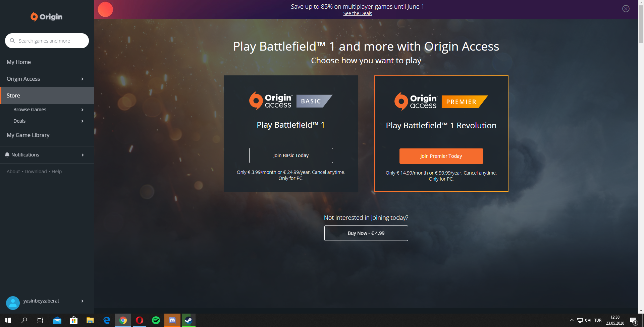Open the Action Center notifications icon

click(634, 321)
